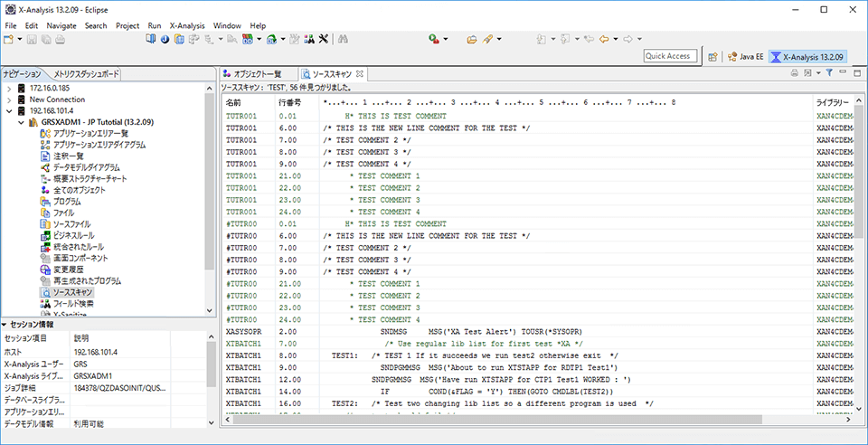The width and height of the screenshot is (868, 445).
Task: Click the filter funnel icon in source scan view
Action: 829,73
